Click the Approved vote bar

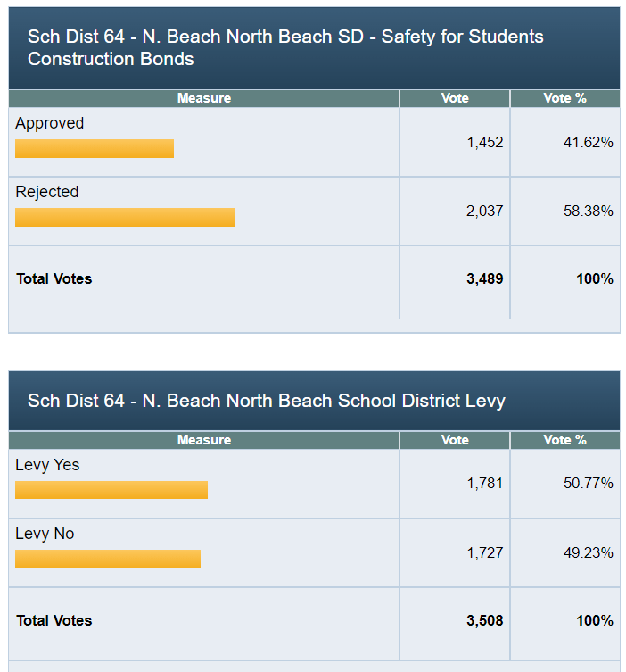click(x=95, y=148)
